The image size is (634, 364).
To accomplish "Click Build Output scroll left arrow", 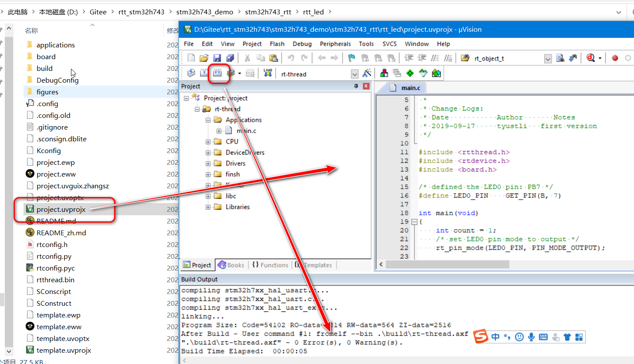I will (185, 361).
